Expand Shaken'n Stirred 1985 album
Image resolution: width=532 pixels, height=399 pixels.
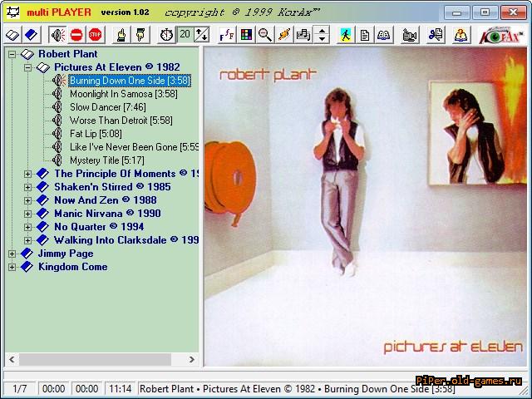click(27, 187)
